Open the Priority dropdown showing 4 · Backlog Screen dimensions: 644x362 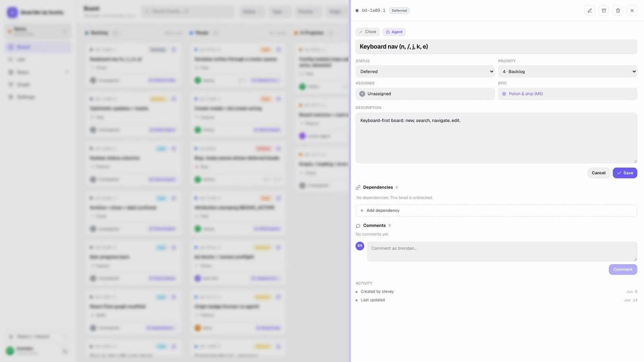pyautogui.click(x=568, y=72)
